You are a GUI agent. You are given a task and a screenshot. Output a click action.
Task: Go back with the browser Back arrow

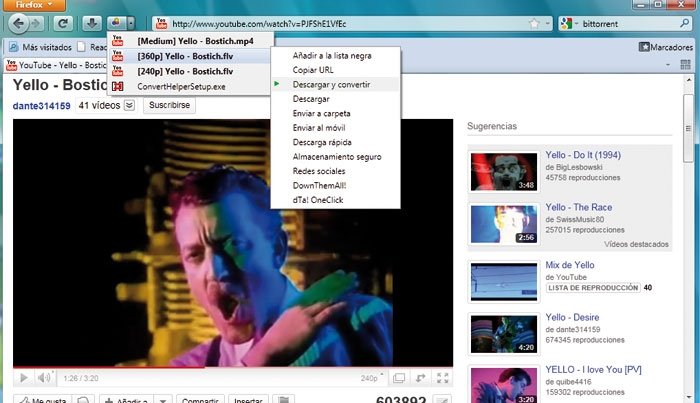click(19, 24)
